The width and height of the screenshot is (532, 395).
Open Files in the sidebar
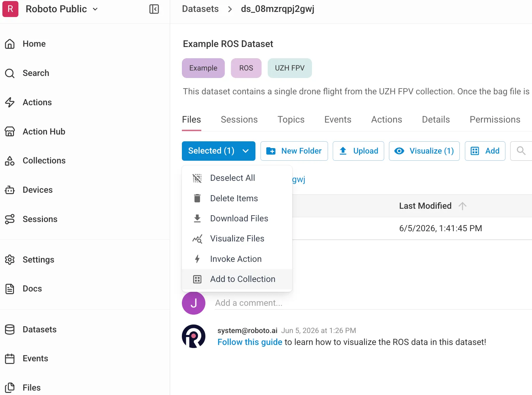click(x=31, y=388)
